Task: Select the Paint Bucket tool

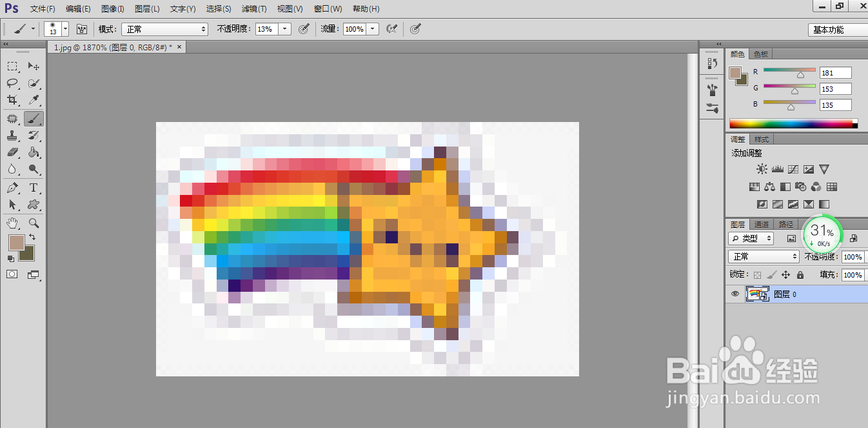Action: 34,152
